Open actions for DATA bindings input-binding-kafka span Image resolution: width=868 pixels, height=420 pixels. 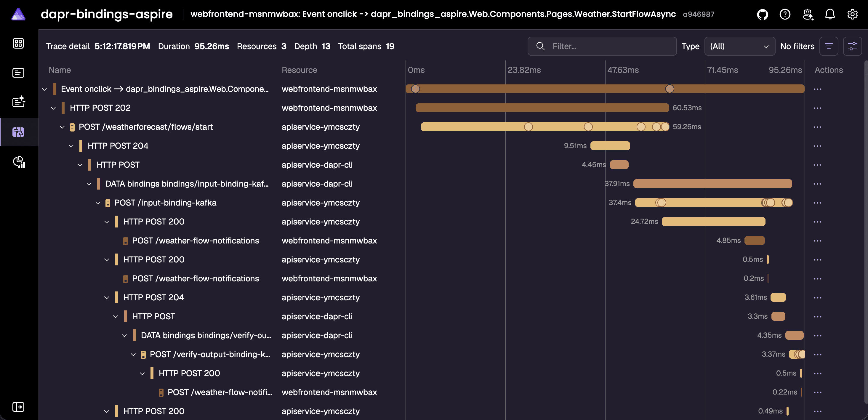(x=817, y=184)
